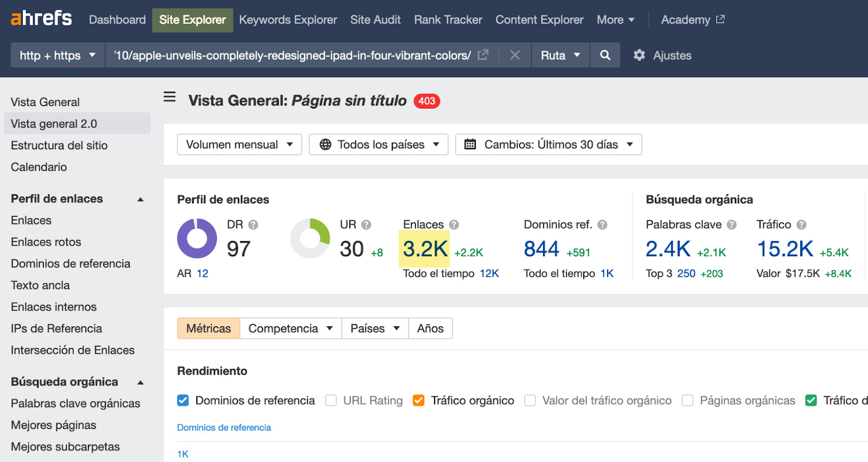Viewport: 868px width, 462px height.
Task: Open URL in new tab icon
Action: coord(483,55)
